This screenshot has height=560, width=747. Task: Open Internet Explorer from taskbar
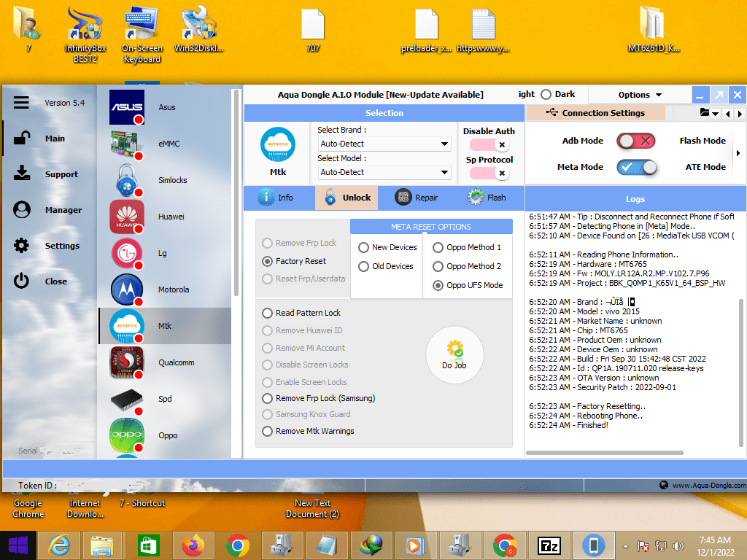pos(60,545)
